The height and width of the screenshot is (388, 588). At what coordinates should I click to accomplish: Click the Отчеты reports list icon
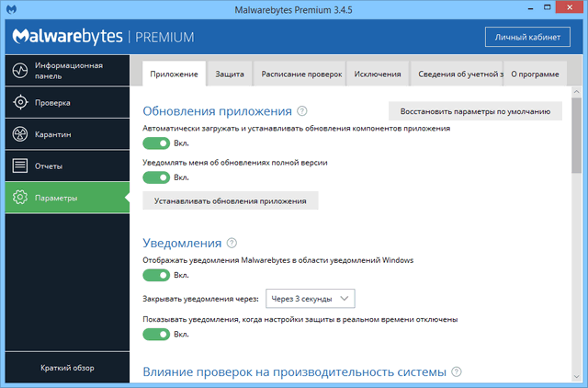point(19,165)
